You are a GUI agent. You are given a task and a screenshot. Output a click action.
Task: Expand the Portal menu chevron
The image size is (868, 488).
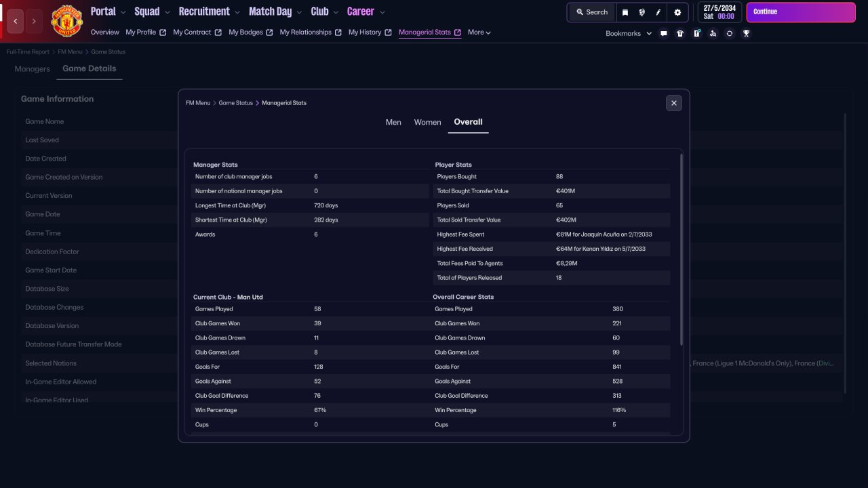tap(123, 12)
